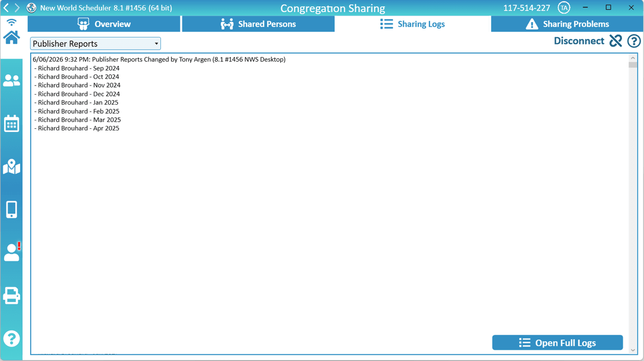Click the Publisher Reports Changed log header
644x361 pixels.
click(159, 59)
